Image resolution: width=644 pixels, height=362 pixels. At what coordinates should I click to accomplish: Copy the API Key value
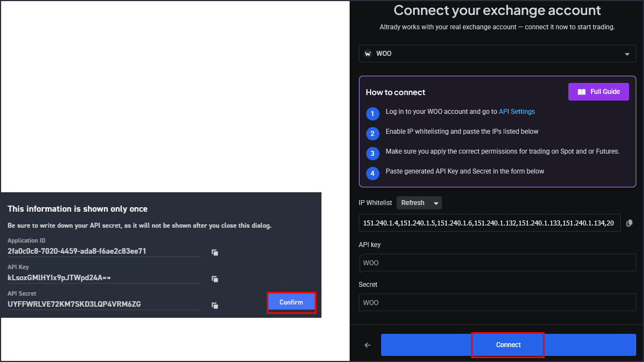click(215, 279)
